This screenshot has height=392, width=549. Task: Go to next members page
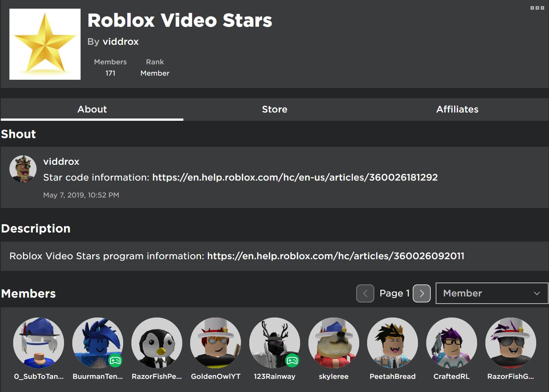(422, 293)
